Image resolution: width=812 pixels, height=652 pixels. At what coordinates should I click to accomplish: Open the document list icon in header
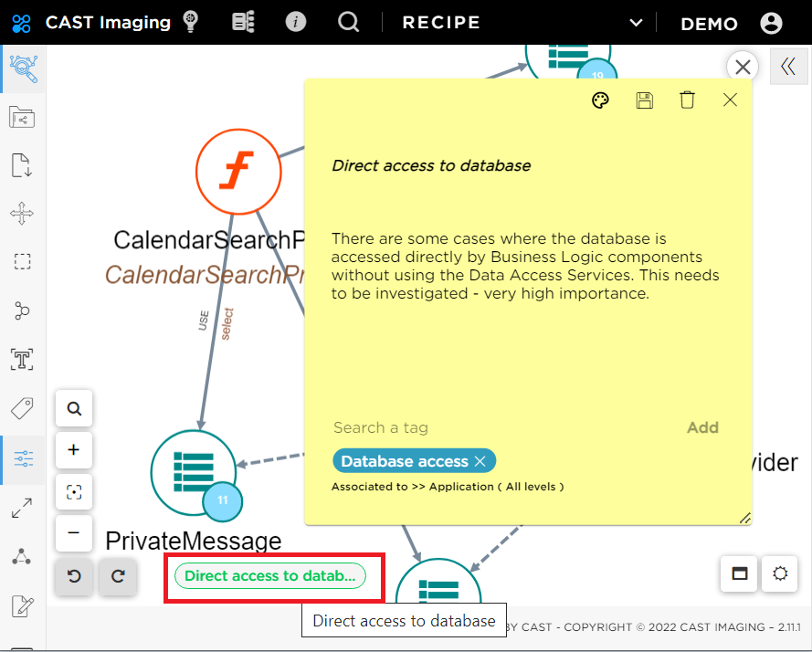[243, 22]
